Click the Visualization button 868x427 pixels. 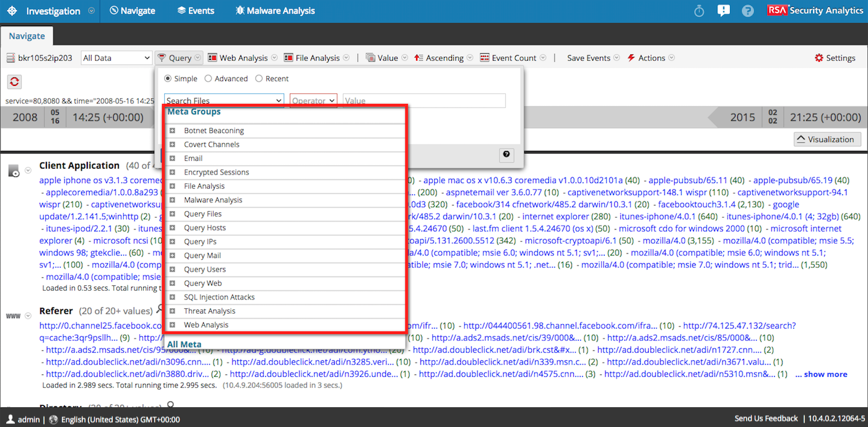point(827,139)
